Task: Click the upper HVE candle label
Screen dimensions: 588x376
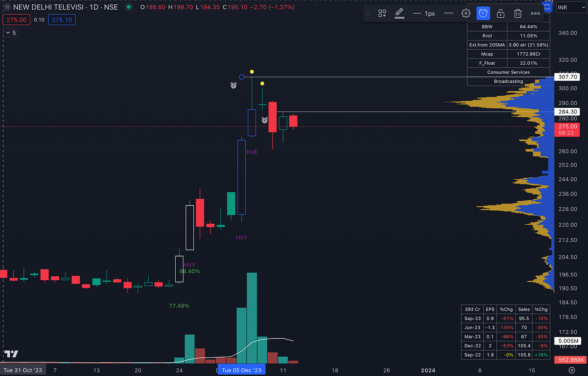Action: [252, 152]
